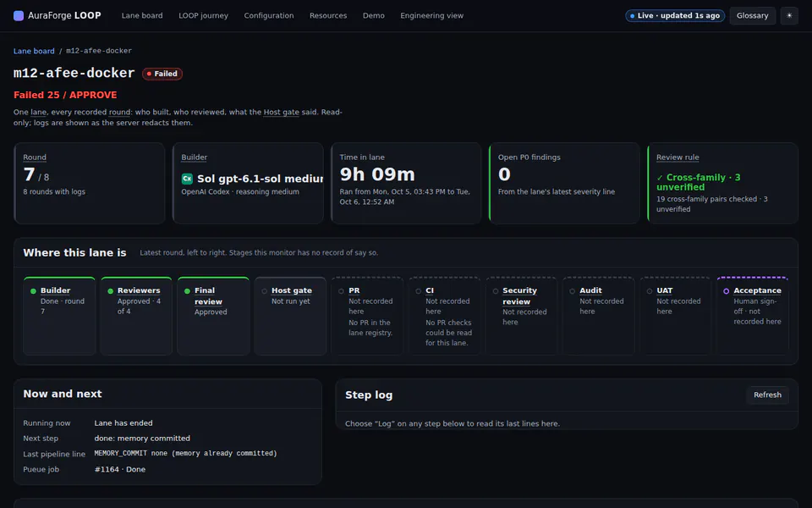Image resolution: width=812 pixels, height=508 pixels.
Task: Select the Demo nav item
Action: point(373,15)
